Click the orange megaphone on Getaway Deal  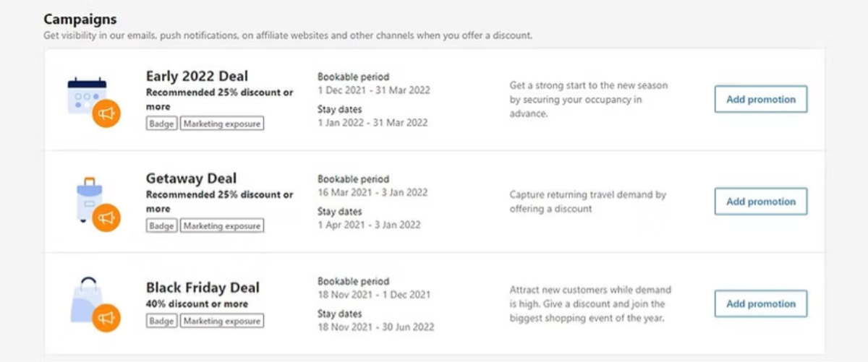(x=107, y=216)
